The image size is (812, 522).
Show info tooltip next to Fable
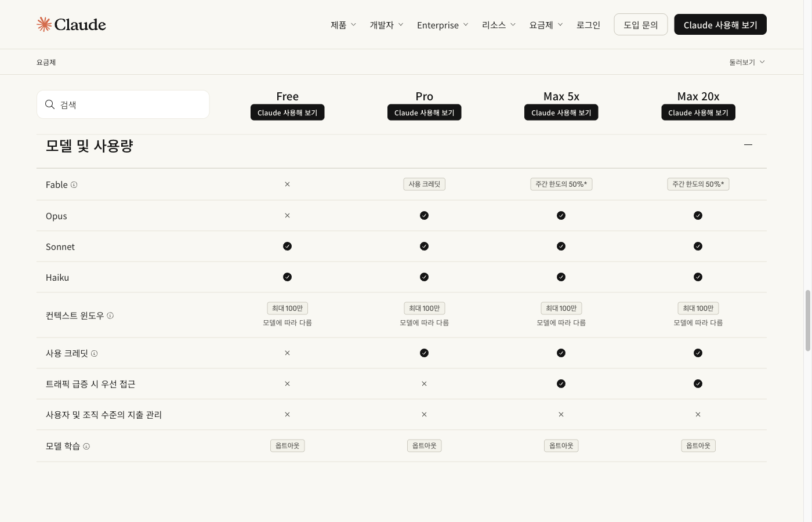[x=74, y=185]
